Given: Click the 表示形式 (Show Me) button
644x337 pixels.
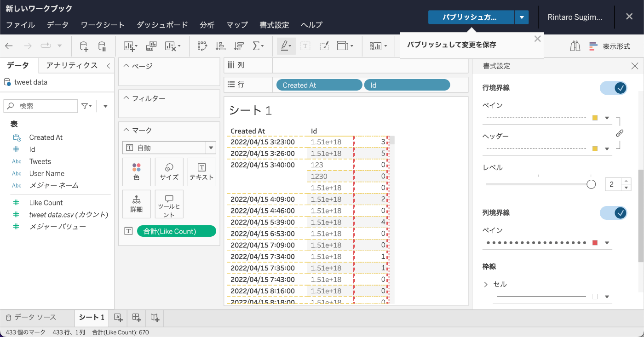Looking at the screenshot, I should point(609,46).
